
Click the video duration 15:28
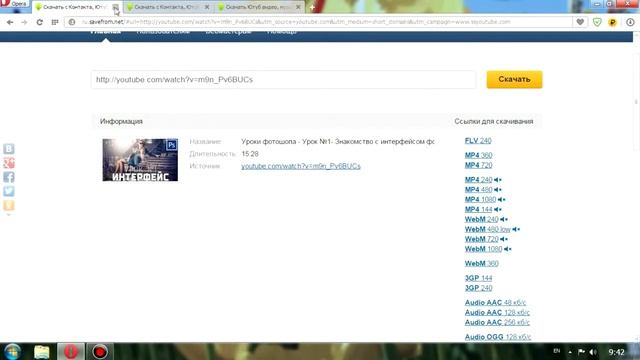250,154
